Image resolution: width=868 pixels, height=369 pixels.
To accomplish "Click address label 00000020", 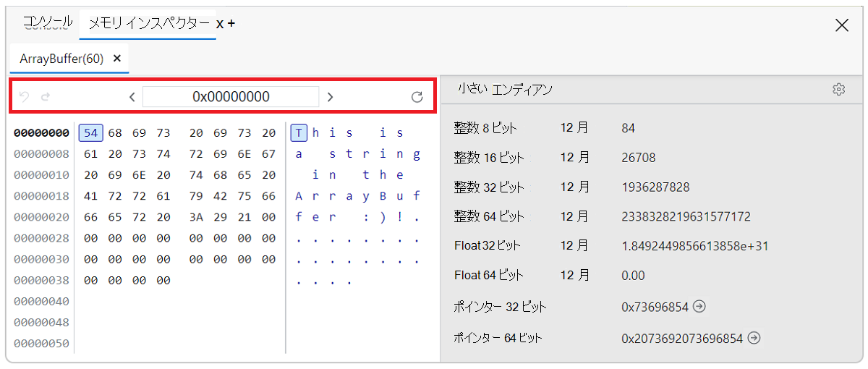I will coord(42,217).
